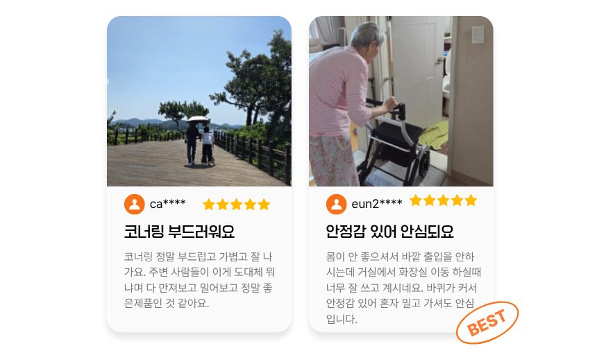Click the umbrella couple in the left photo

(x=200, y=141)
